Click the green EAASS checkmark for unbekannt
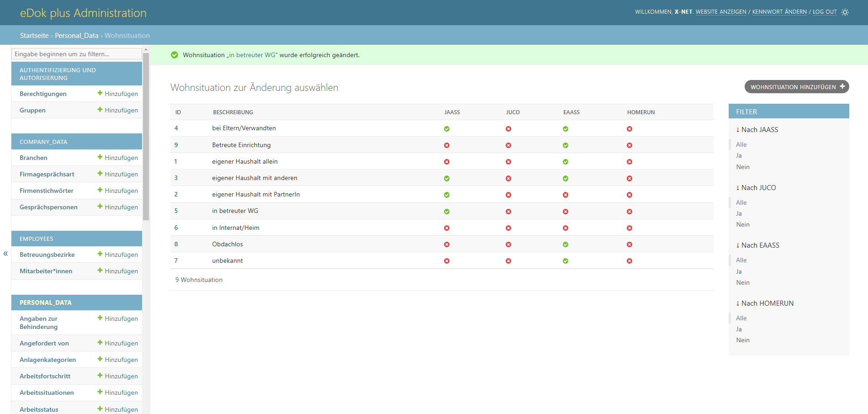868x414 pixels. point(566,261)
